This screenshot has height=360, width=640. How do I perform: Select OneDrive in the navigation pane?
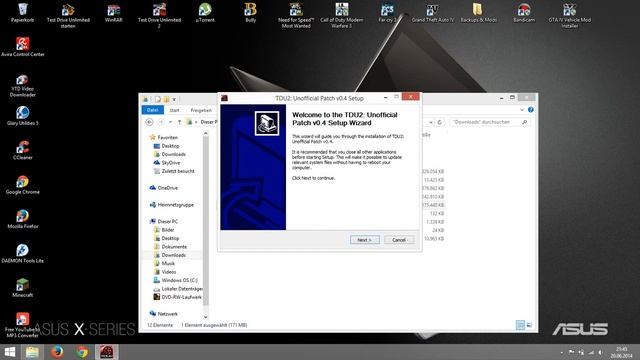pyautogui.click(x=164, y=188)
